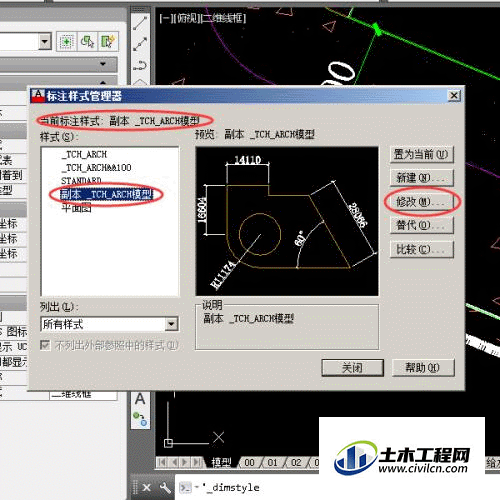Switch to the '00' layout tab
This screenshot has width=500, height=500.
click(249, 462)
